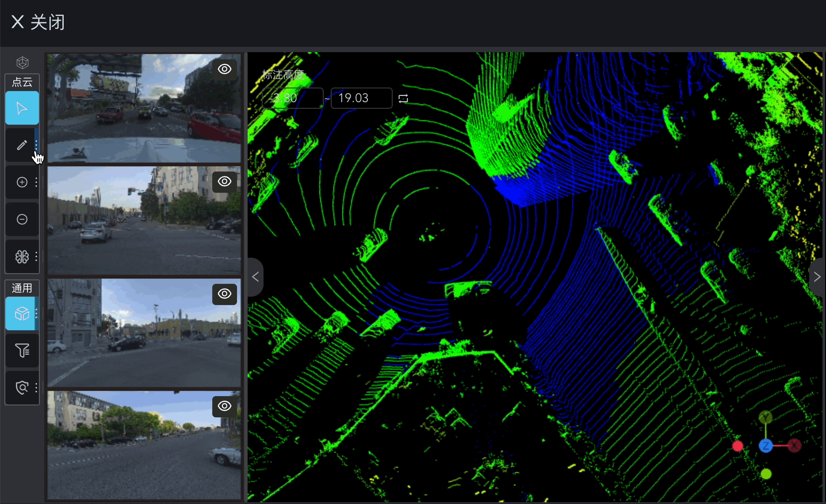The height and width of the screenshot is (504, 826).
Task: Open third camera image with intersection
Action: click(144, 333)
